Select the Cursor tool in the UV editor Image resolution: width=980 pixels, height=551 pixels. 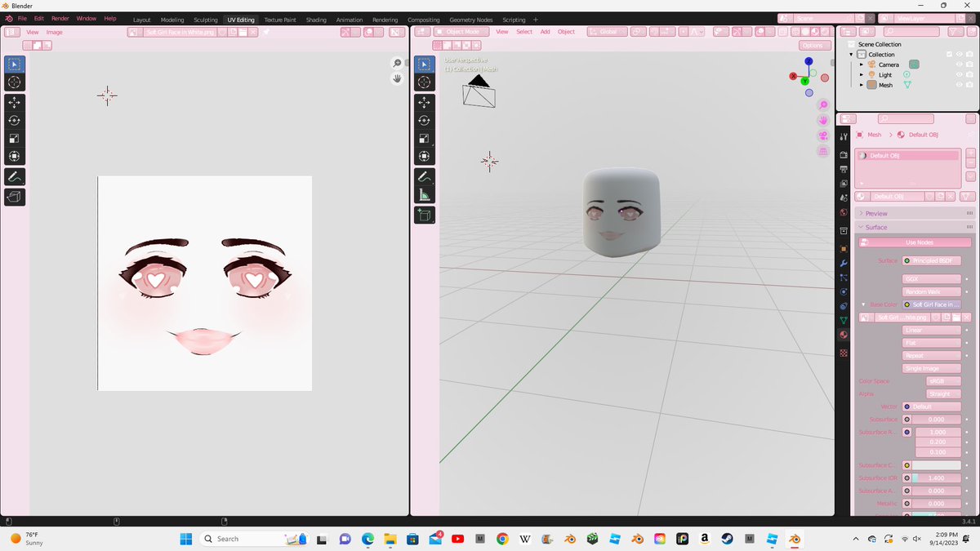click(x=15, y=82)
